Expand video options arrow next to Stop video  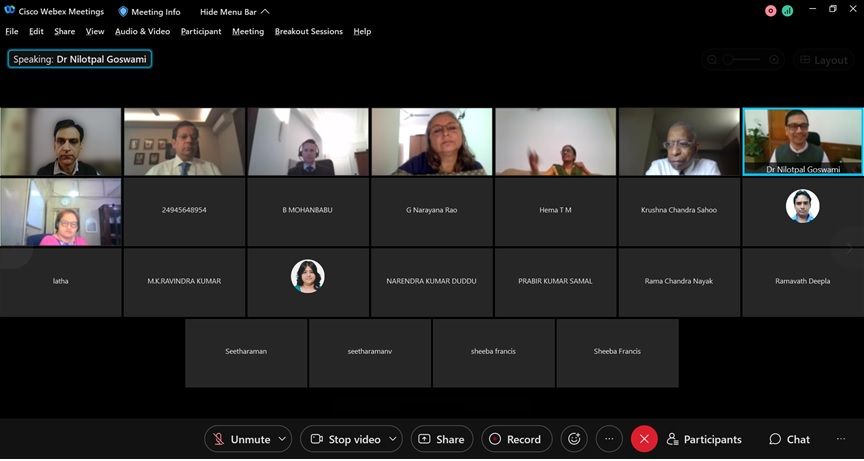(x=393, y=439)
